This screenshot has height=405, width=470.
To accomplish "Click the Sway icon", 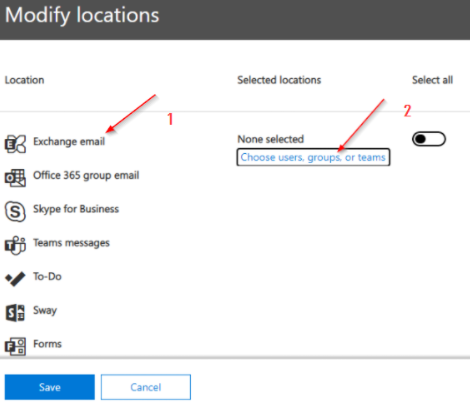I will [x=15, y=313].
